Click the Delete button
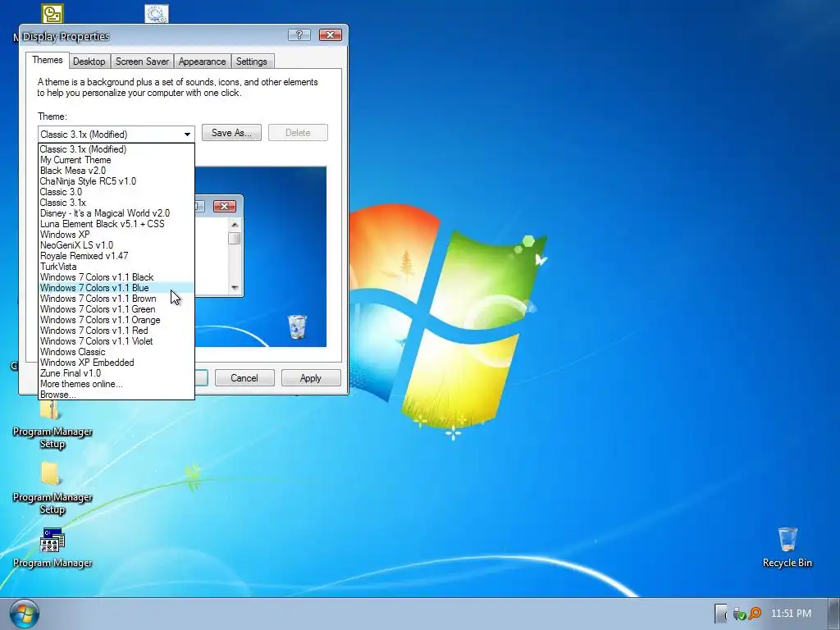Image resolution: width=840 pixels, height=630 pixels. point(298,132)
